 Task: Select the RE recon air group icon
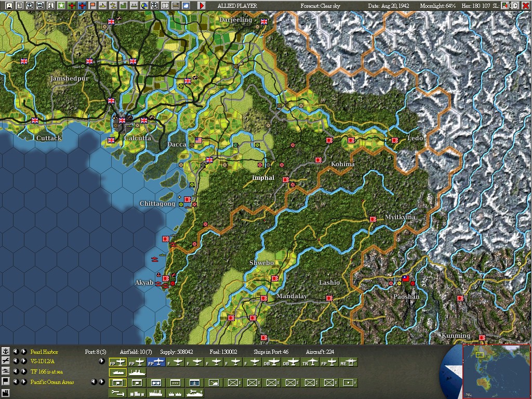coord(349,362)
